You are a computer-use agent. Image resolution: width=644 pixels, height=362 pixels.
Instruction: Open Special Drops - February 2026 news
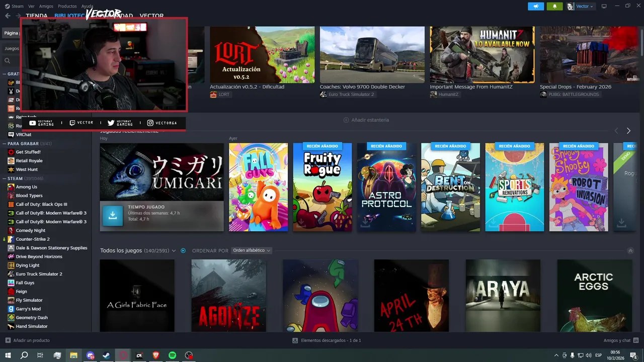[x=589, y=55]
